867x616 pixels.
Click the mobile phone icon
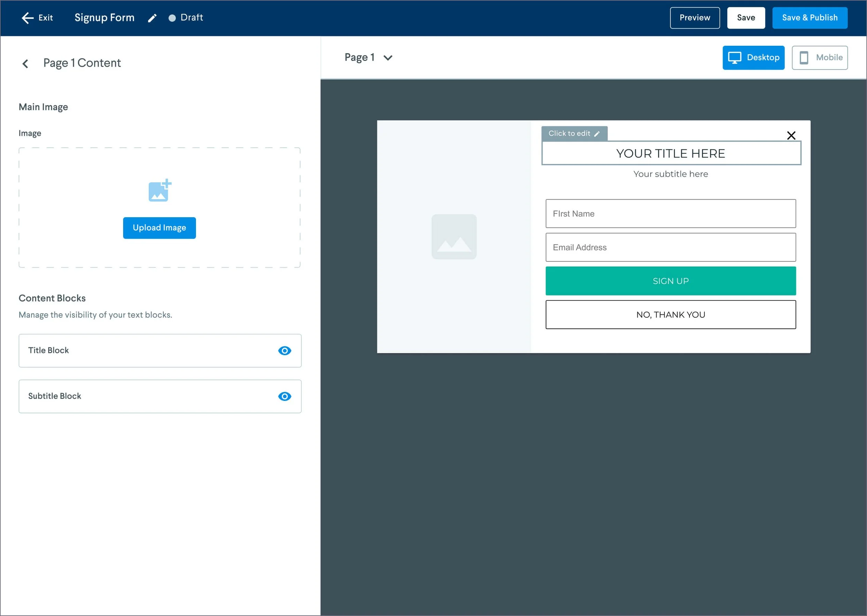coord(804,58)
